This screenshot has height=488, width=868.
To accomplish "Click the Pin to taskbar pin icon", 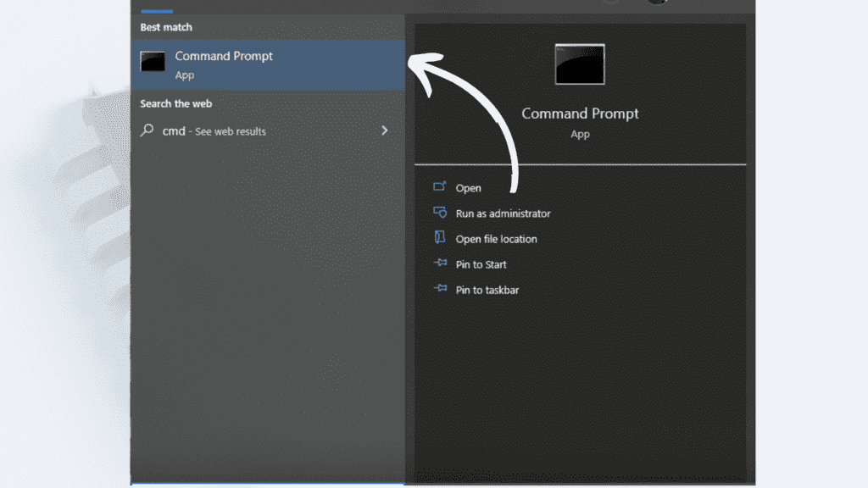I will [440, 288].
